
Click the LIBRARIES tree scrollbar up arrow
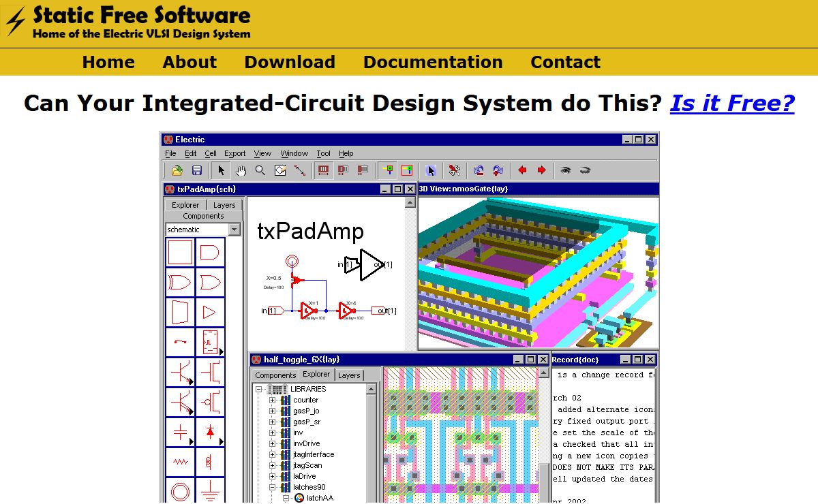pyautogui.click(x=372, y=390)
